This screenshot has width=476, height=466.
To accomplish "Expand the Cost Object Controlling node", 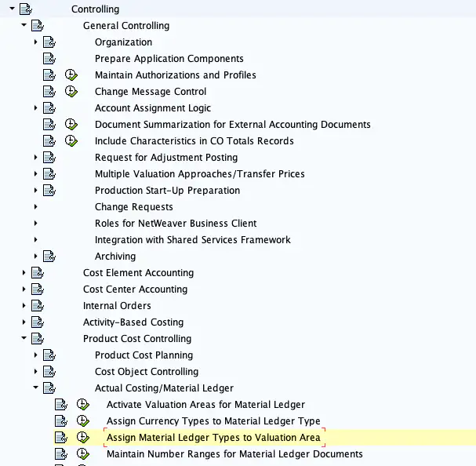I will pos(35,371).
